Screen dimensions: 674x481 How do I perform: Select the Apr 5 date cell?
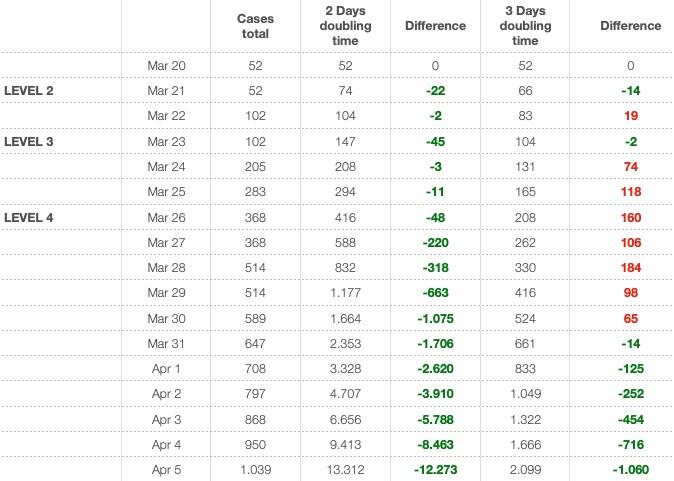pyautogui.click(x=168, y=469)
